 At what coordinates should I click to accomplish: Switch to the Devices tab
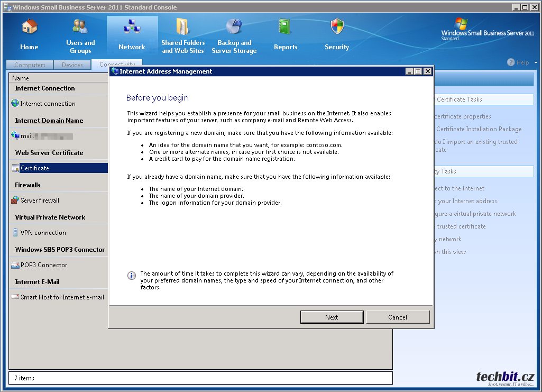(x=72, y=65)
